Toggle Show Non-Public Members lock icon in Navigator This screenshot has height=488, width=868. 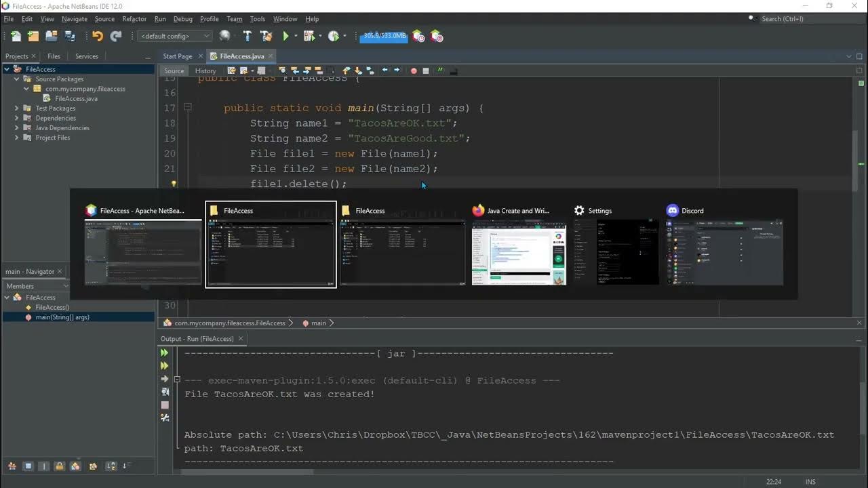[x=60, y=466]
